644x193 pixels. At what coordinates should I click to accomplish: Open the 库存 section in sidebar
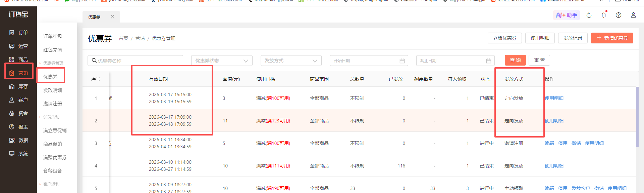[18, 86]
